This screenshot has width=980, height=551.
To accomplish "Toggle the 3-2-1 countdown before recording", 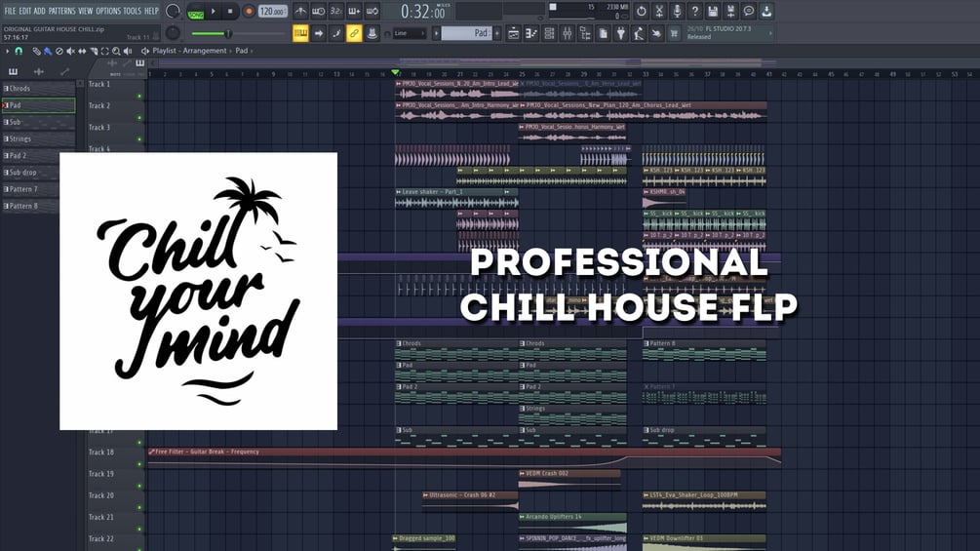I will pos(335,12).
